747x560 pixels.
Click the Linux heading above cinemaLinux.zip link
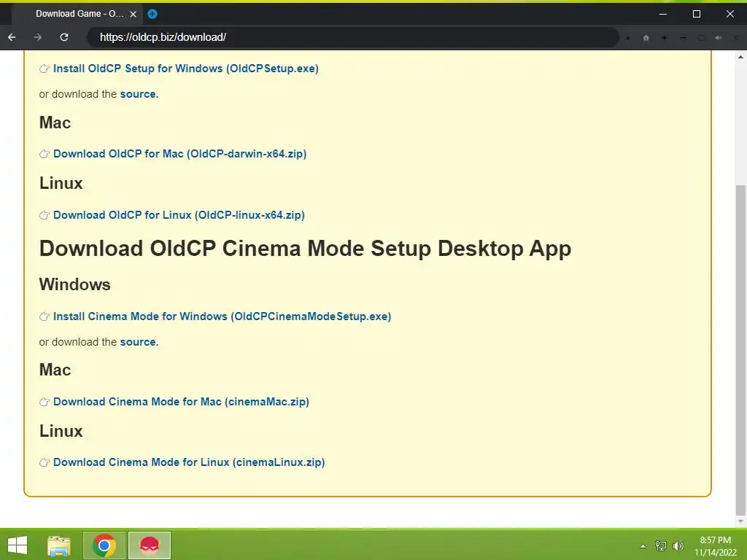click(x=61, y=430)
